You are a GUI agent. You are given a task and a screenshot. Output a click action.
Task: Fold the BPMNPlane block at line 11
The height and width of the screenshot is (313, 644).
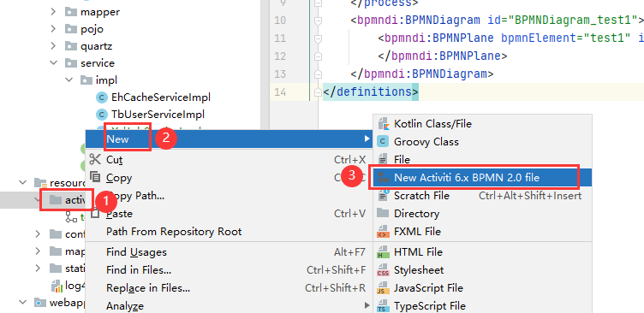319,38
